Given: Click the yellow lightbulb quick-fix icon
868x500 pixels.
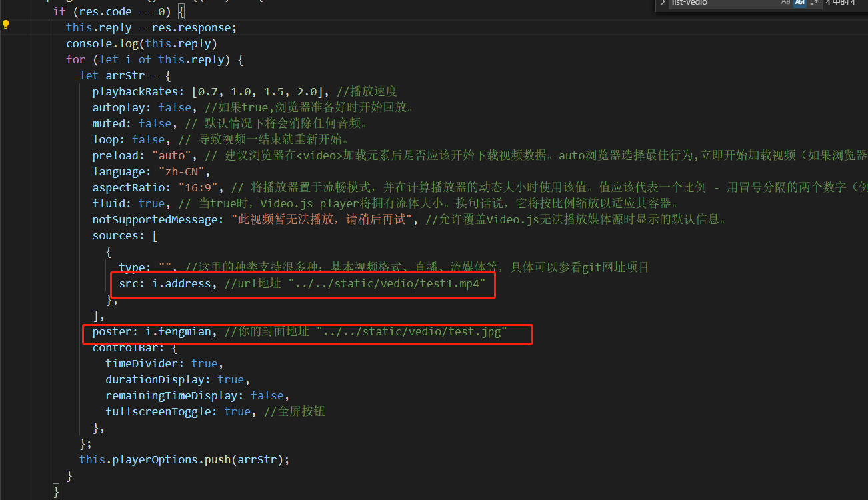Looking at the screenshot, I should tap(5, 25).
